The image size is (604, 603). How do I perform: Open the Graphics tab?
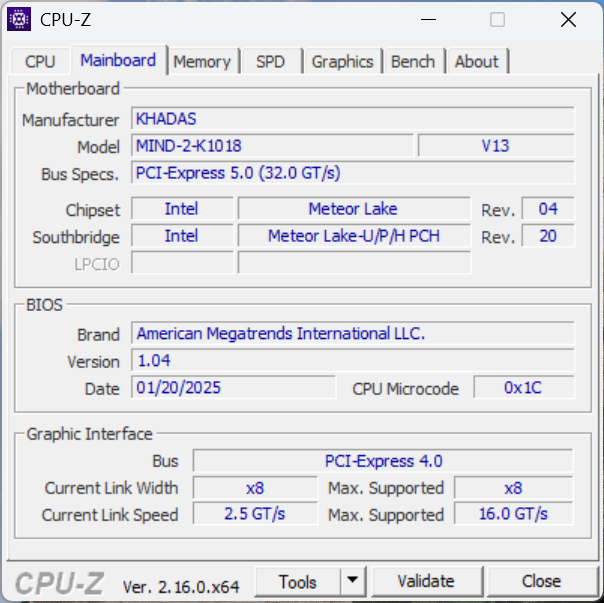click(x=342, y=61)
